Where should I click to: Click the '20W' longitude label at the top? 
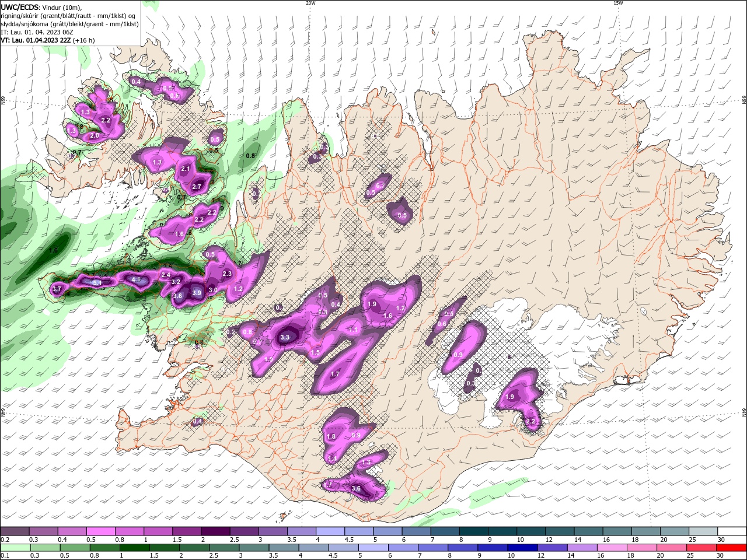click(x=310, y=3)
